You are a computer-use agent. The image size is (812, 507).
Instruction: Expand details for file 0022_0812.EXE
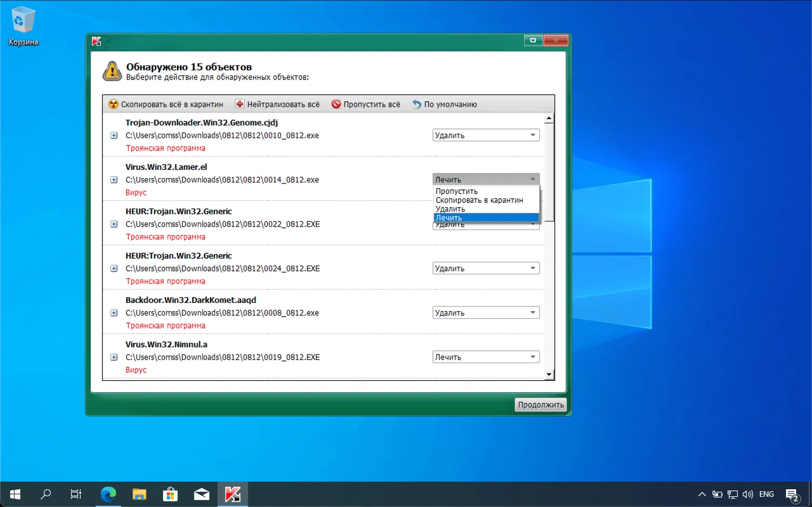click(x=114, y=224)
